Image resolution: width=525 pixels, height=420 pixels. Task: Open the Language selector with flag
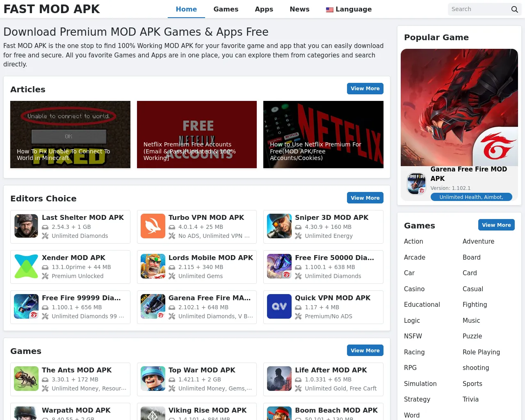tap(349, 9)
